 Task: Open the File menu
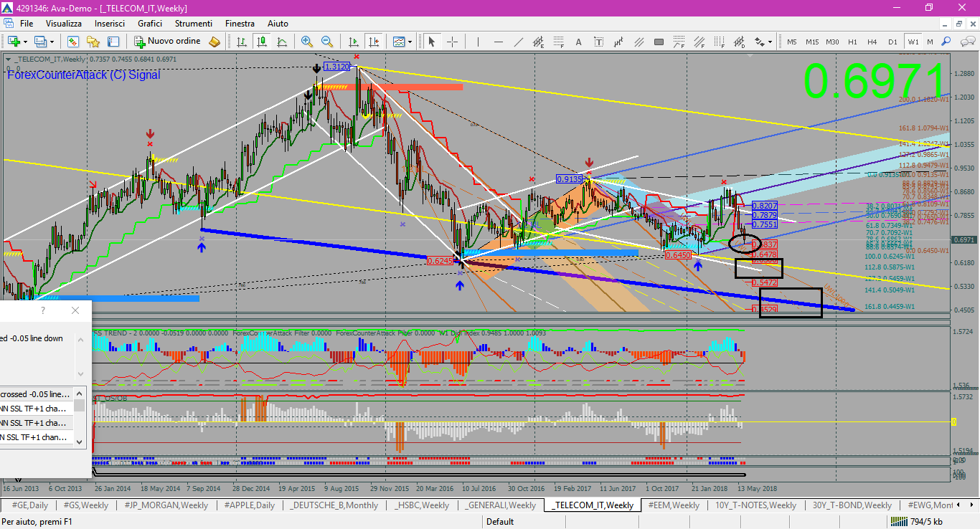click(27, 24)
